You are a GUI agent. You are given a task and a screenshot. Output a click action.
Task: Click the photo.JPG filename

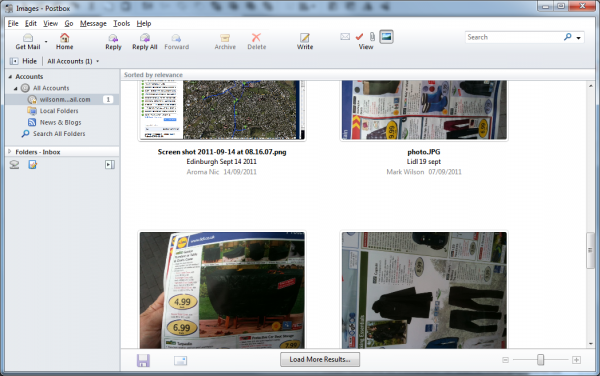click(x=424, y=152)
